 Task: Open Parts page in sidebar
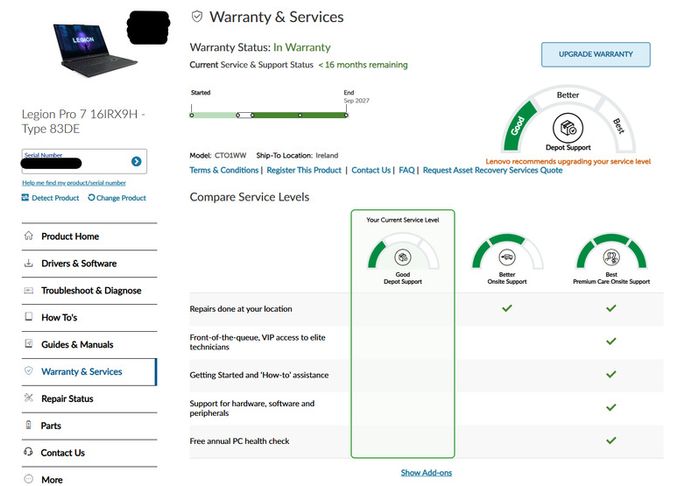[89, 426]
